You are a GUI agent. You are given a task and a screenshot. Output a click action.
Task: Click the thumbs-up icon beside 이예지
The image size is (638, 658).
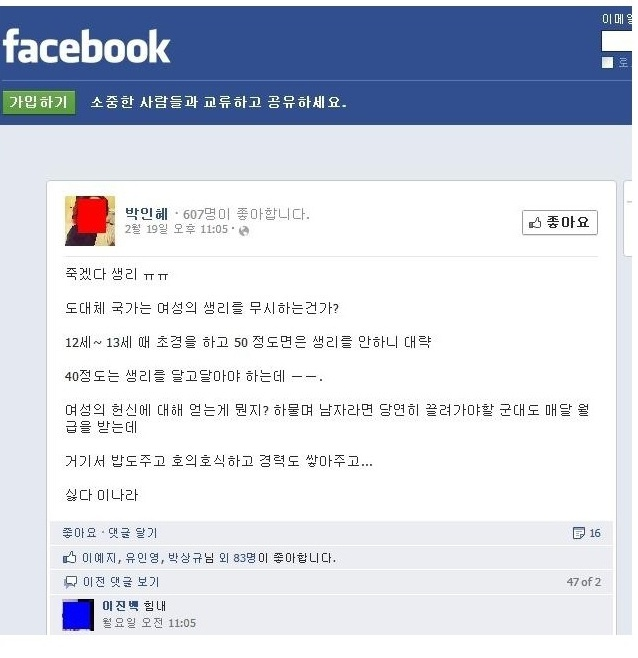[x=70, y=557]
